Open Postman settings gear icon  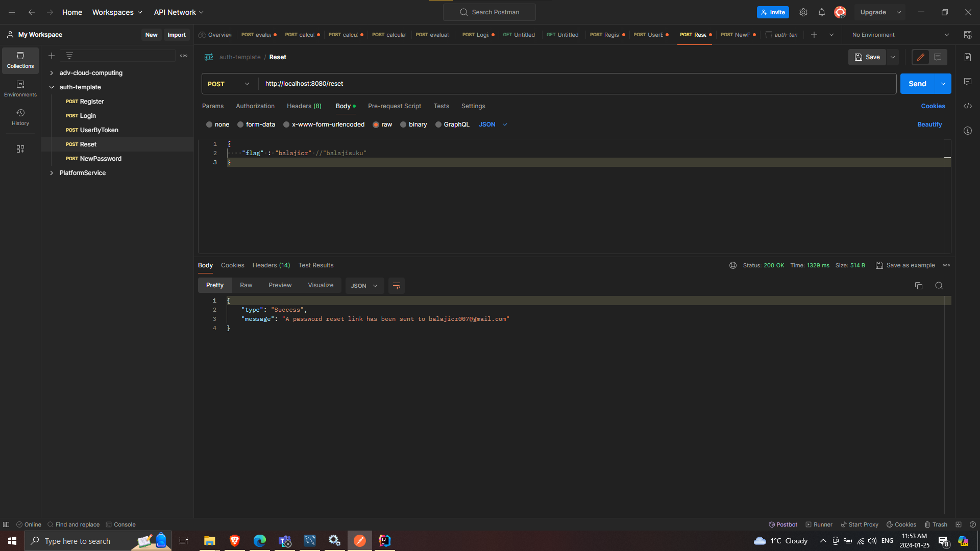tap(803, 12)
